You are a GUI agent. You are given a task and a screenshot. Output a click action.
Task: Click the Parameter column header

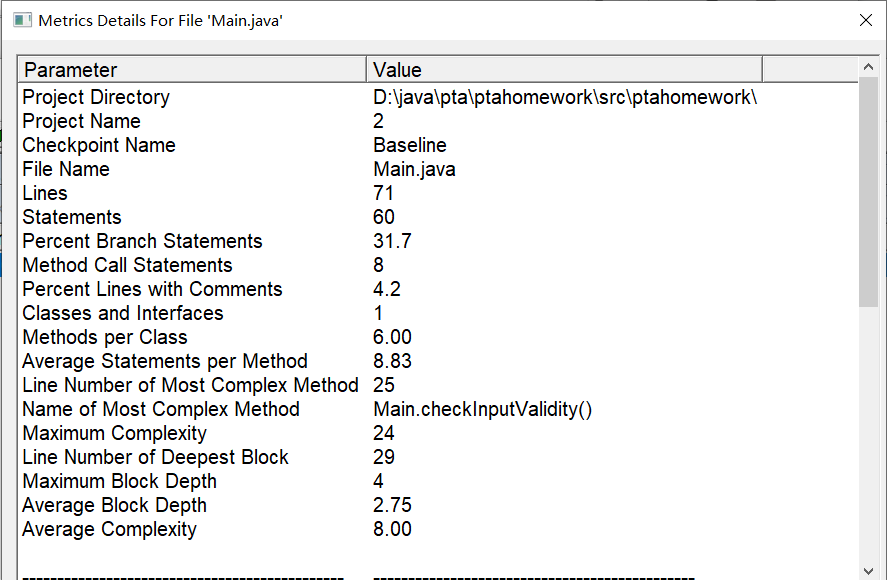[x=192, y=70]
